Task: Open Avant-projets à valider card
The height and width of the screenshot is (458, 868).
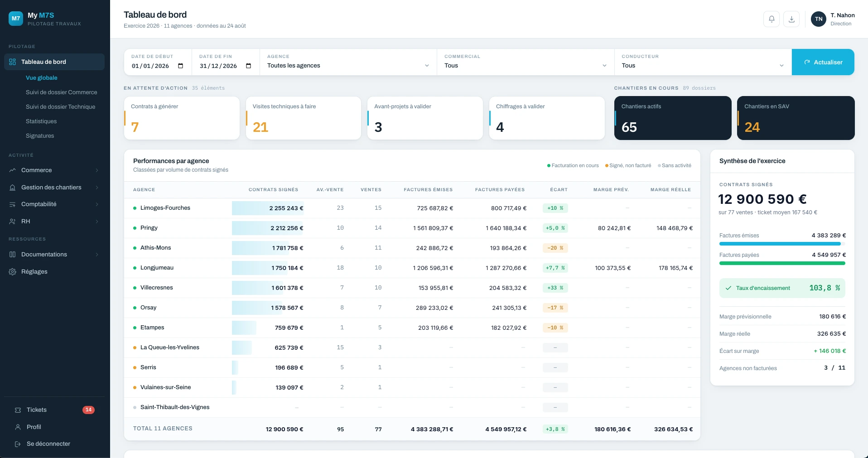Action: [425, 118]
